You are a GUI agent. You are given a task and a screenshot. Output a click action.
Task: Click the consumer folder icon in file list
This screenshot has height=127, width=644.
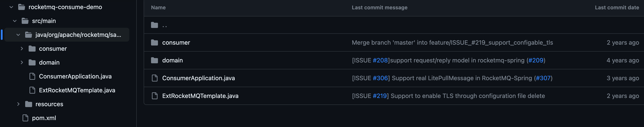pyautogui.click(x=154, y=43)
